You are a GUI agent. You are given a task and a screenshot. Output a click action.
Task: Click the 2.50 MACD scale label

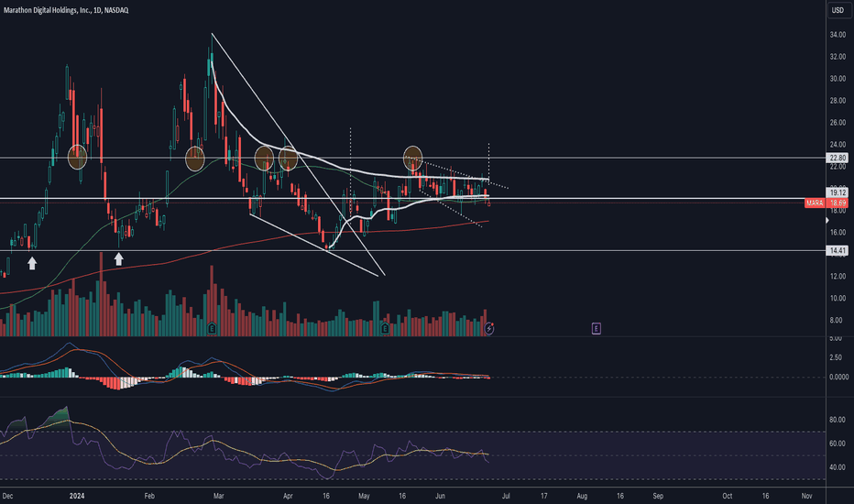coord(836,357)
